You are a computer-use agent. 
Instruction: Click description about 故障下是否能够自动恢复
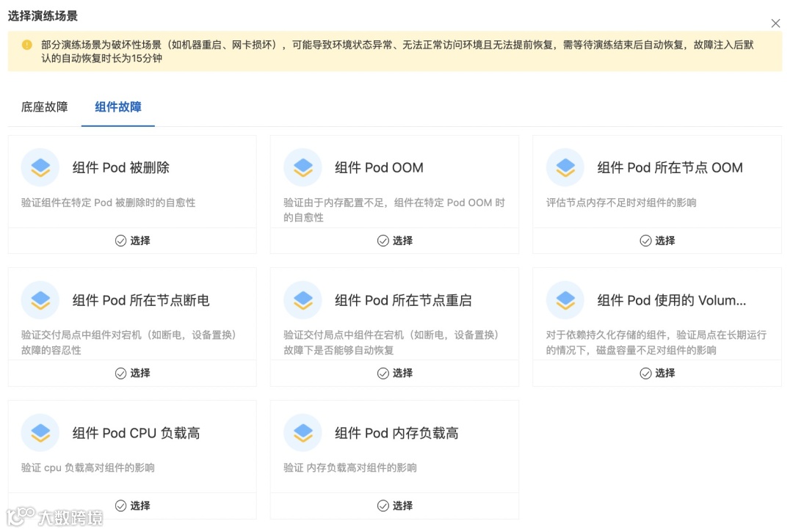[x=392, y=343]
